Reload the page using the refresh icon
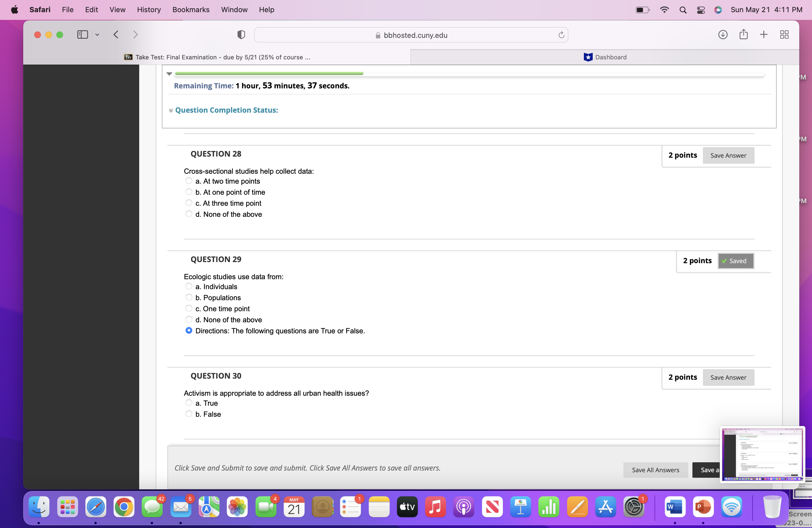This screenshot has height=528, width=812. pyautogui.click(x=561, y=35)
